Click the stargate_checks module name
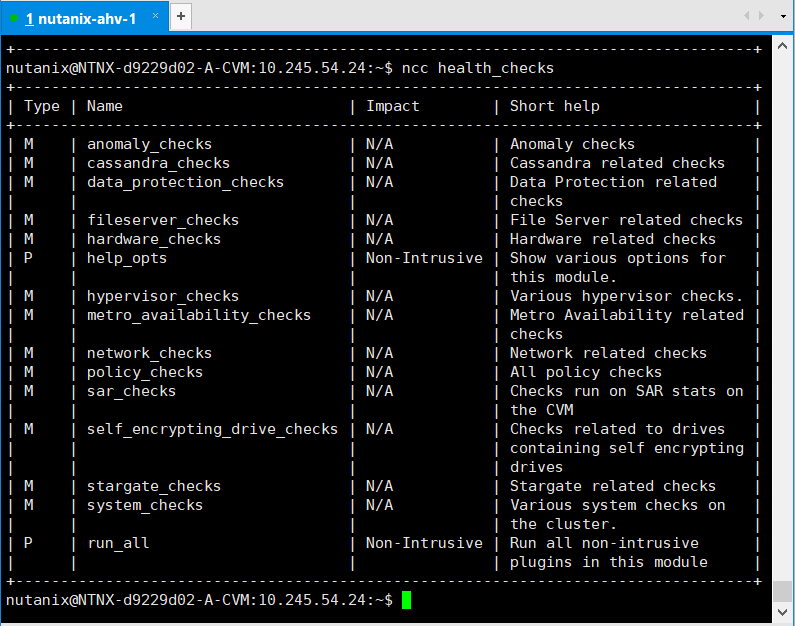 coord(154,487)
